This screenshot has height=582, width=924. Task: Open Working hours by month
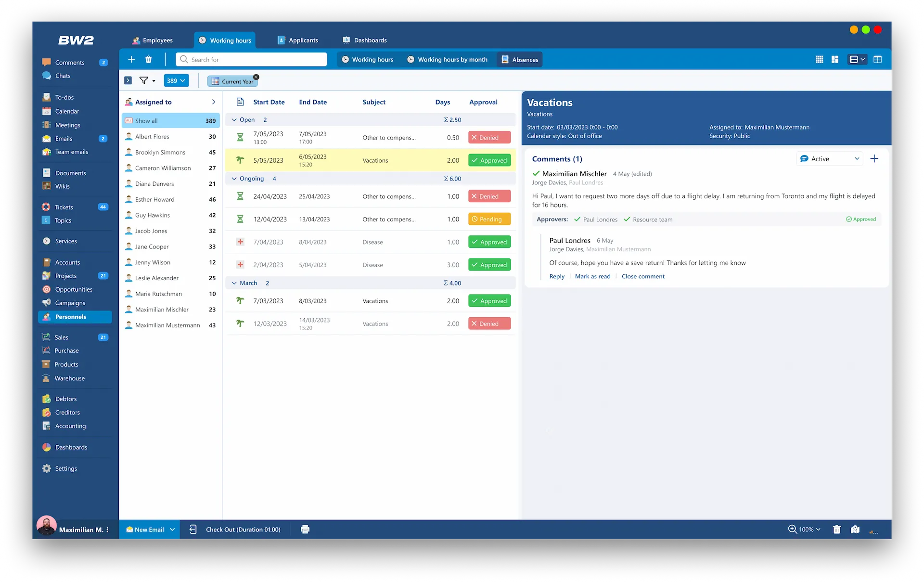[447, 59]
